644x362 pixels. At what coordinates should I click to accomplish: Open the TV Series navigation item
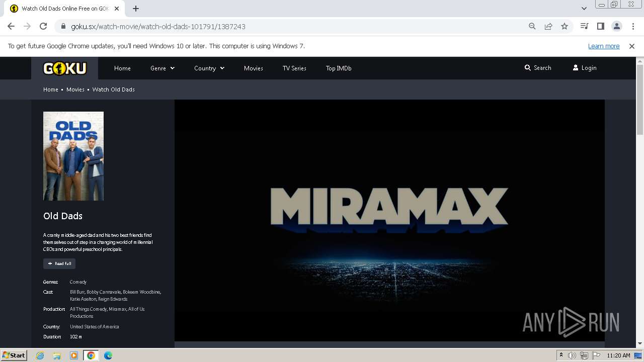[294, 68]
